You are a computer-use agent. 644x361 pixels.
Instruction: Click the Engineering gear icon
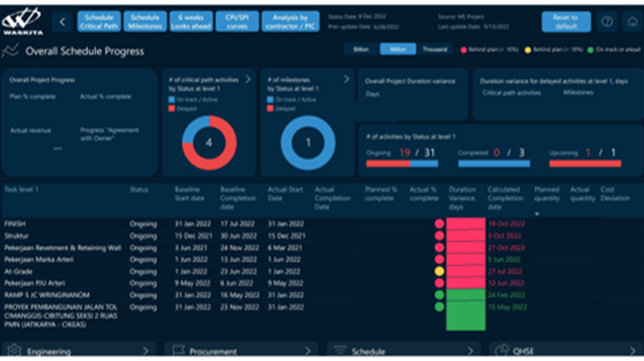click(14, 350)
